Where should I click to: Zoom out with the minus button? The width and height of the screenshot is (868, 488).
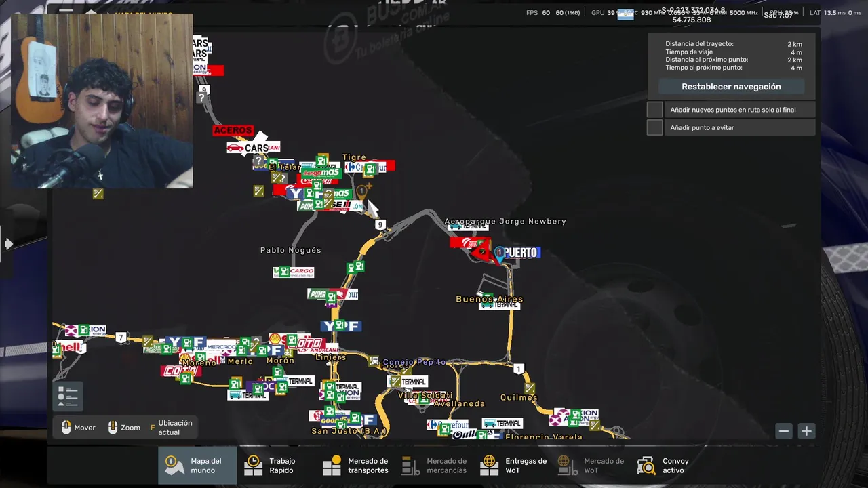pyautogui.click(x=784, y=431)
